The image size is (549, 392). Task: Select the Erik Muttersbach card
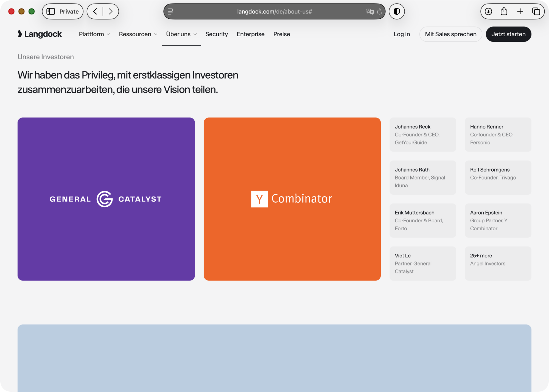coord(423,220)
